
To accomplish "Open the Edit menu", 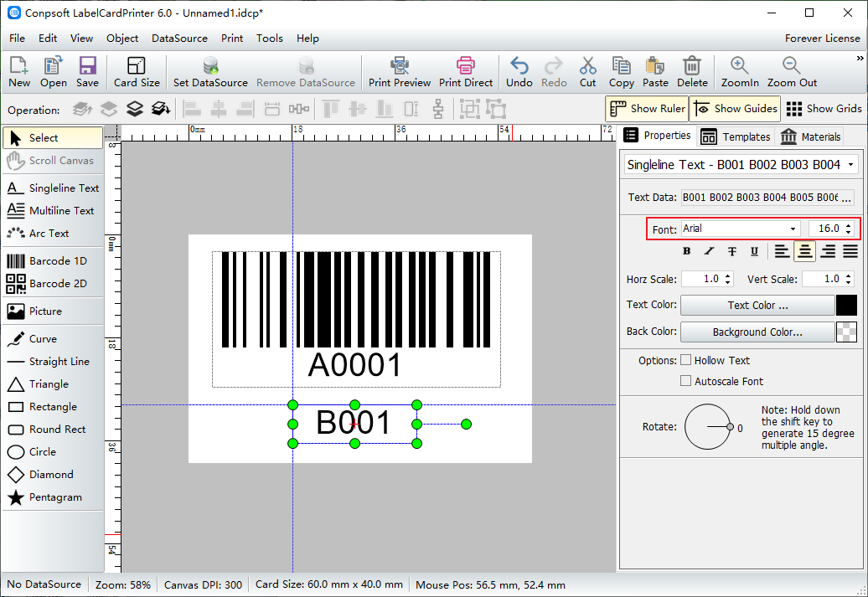I will [48, 39].
